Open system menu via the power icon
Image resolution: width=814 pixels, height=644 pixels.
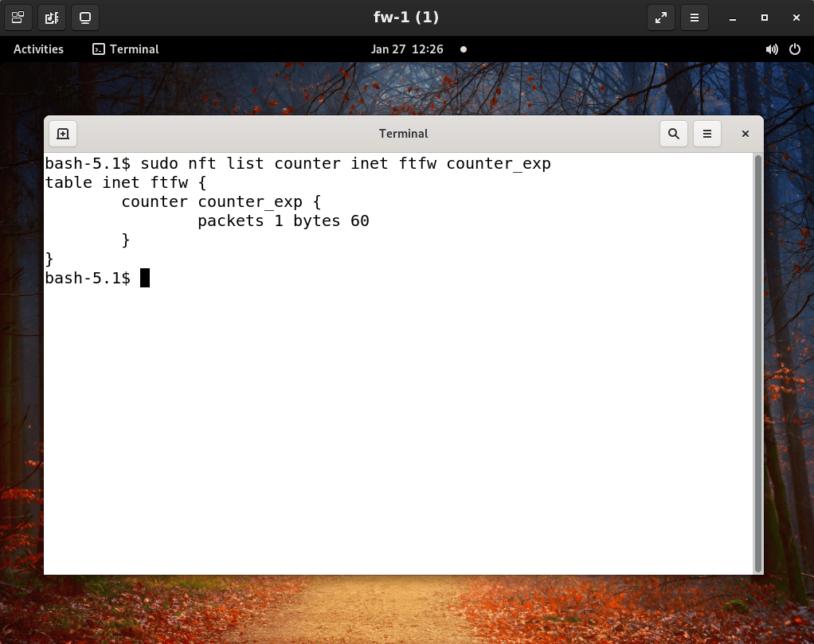click(794, 49)
